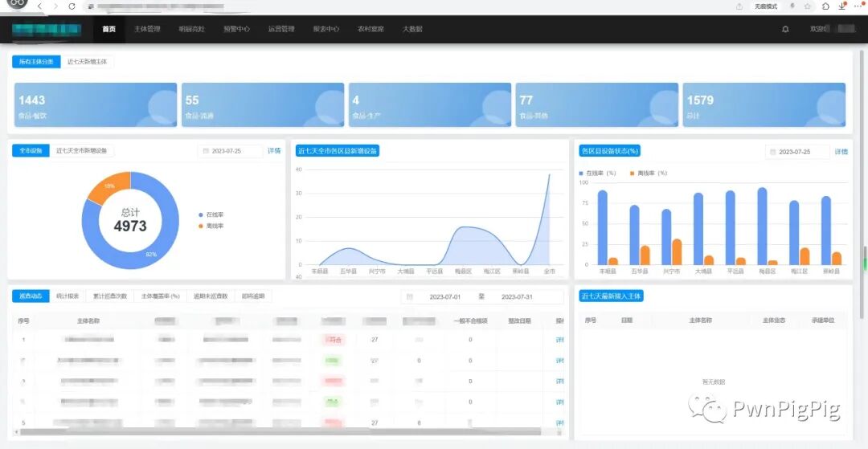Set end date field 2023-07-31
This screenshot has width=868, height=449.
click(517, 297)
